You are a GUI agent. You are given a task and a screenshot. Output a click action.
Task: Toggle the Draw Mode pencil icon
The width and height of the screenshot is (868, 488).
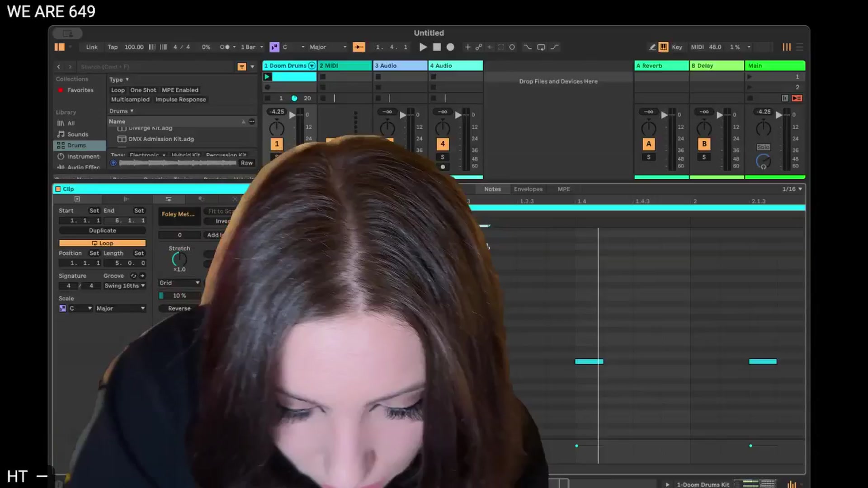pos(652,47)
